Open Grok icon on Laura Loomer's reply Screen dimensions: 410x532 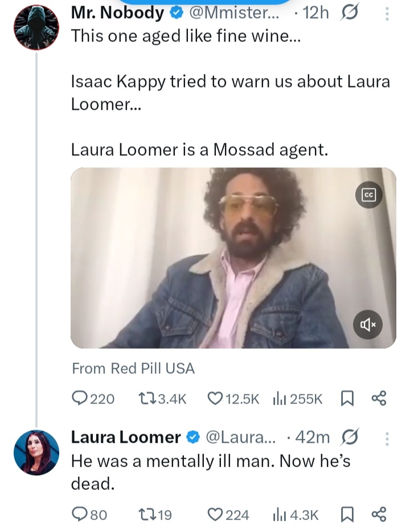tap(348, 438)
